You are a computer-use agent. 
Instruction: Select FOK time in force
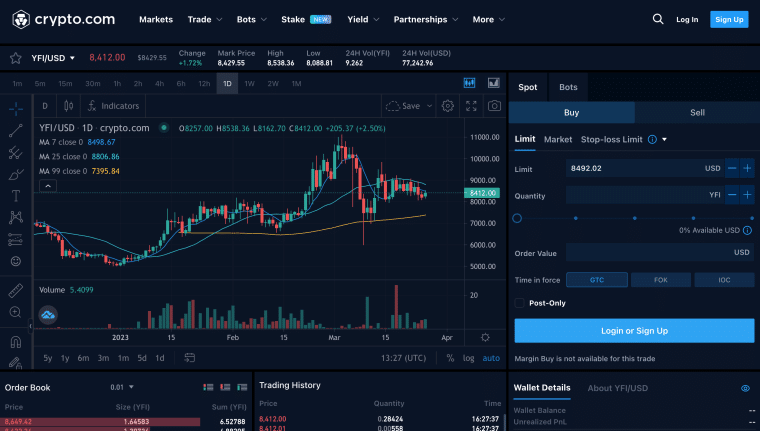tap(661, 280)
